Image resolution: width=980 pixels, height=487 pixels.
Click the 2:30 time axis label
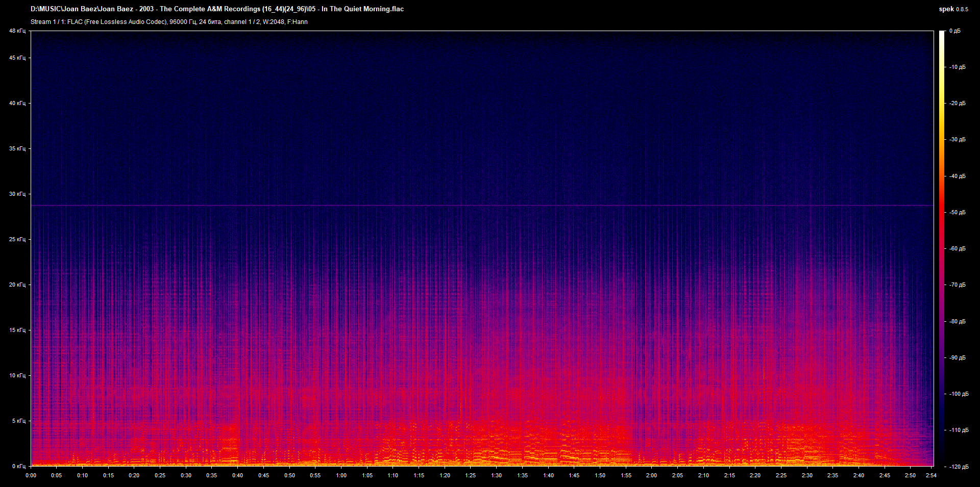(x=807, y=476)
